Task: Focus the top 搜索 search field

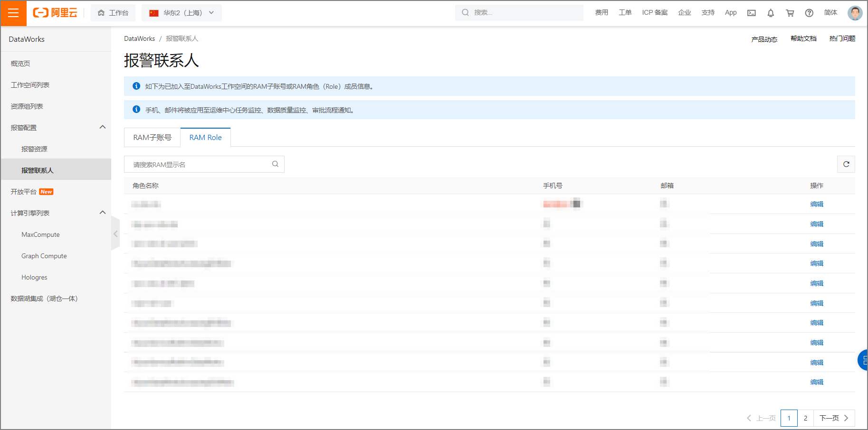Action: pos(519,13)
